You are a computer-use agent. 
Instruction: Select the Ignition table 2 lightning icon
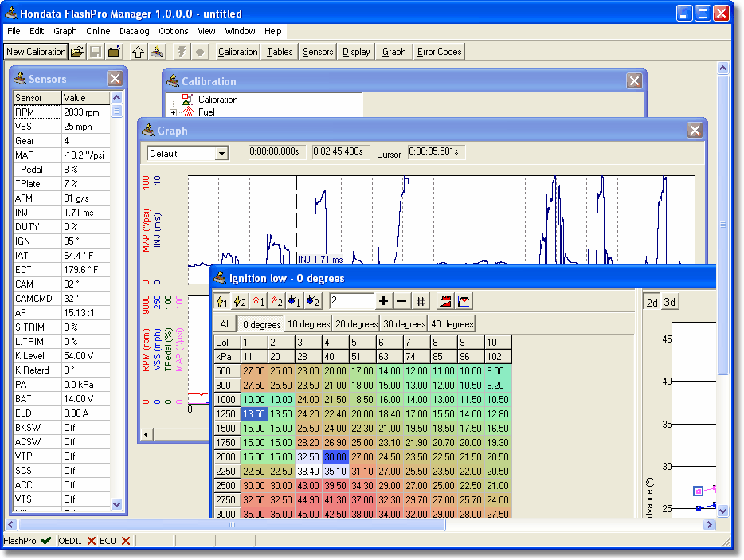click(x=240, y=301)
